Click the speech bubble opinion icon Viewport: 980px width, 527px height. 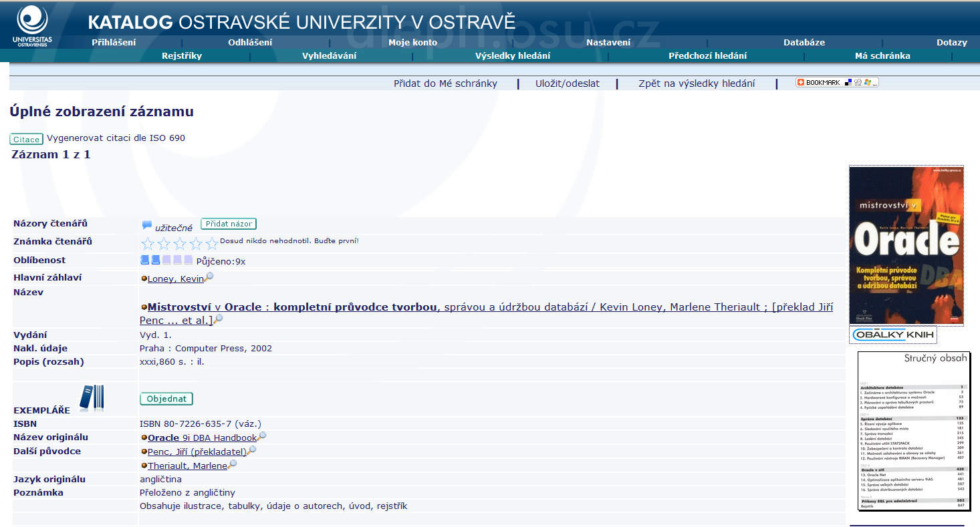coord(147,226)
